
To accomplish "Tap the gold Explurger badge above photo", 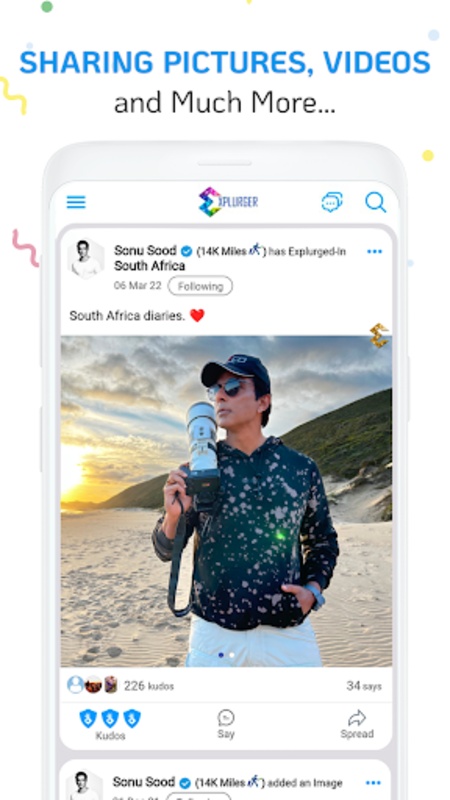I will point(379,335).
